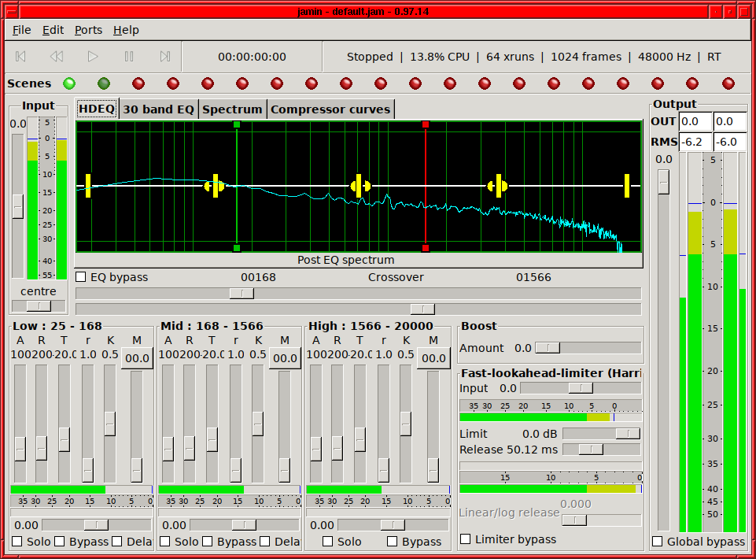Click the green crossover marker handle atop spectrum
Viewport: 756px width, 559px height.
point(236,124)
